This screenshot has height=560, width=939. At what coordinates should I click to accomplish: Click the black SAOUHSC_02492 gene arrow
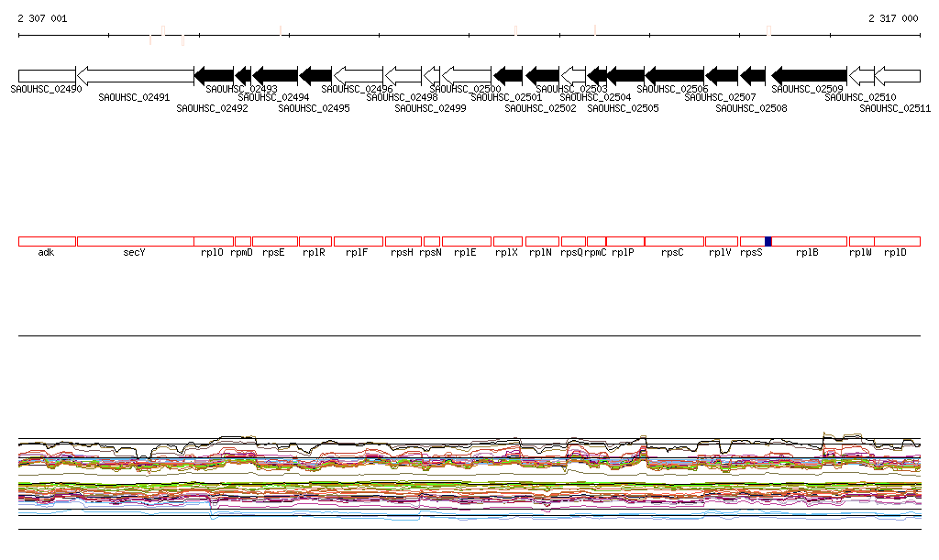point(215,76)
